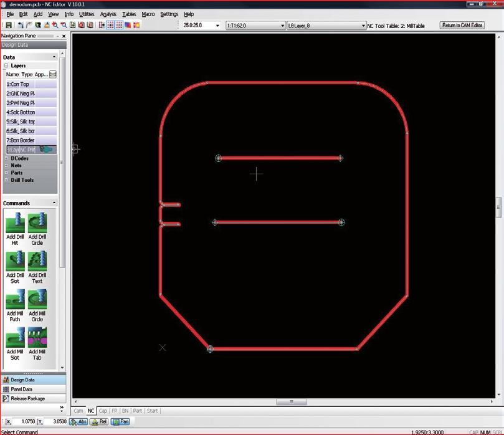Viewport: 504px width, 435px height.
Task: Open the 1:T1:62.0 tool dropdown
Action: pos(282,26)
